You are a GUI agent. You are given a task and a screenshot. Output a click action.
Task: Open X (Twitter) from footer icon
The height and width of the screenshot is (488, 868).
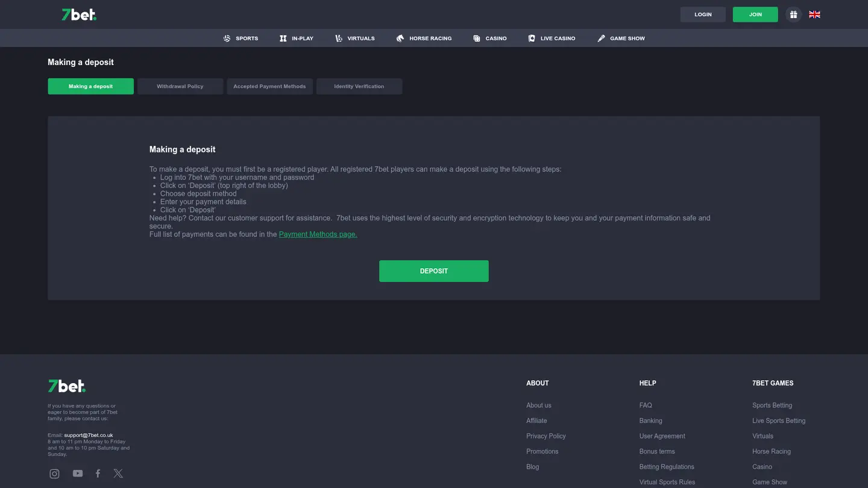118,474
